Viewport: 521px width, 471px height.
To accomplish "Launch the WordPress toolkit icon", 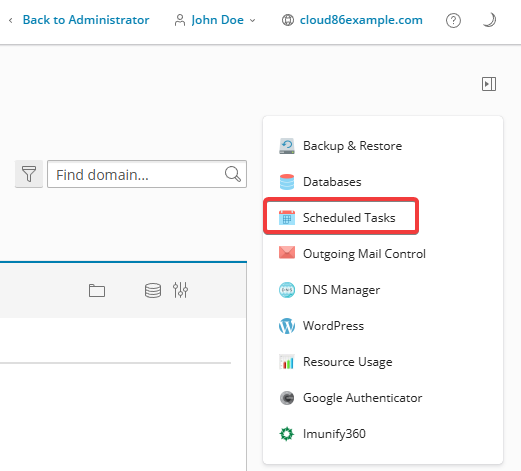I will pos(287,326).
